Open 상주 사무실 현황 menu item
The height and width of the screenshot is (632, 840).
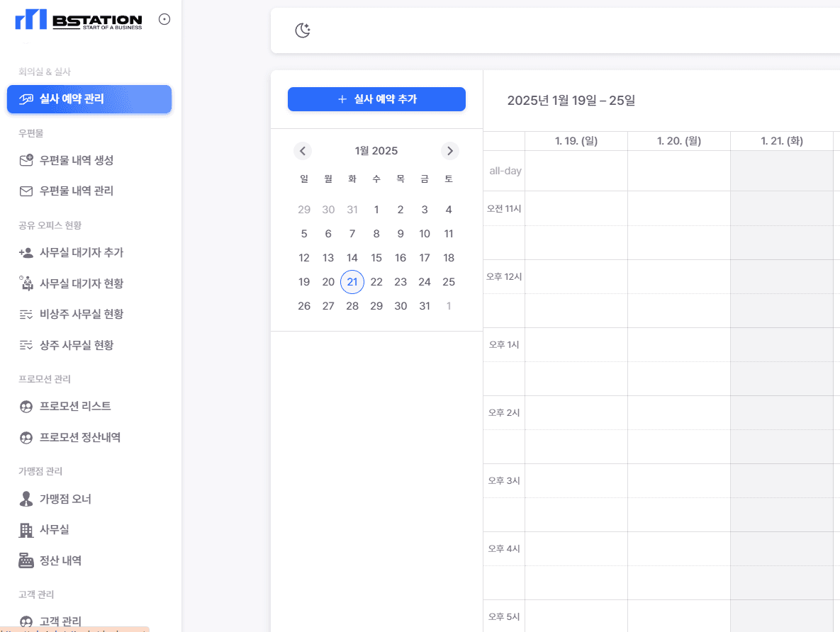(76, 345)
